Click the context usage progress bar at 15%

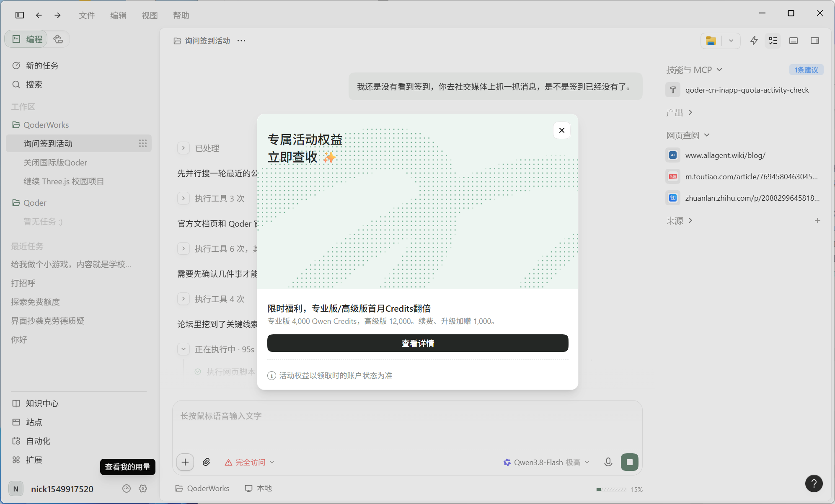[612, 489]
